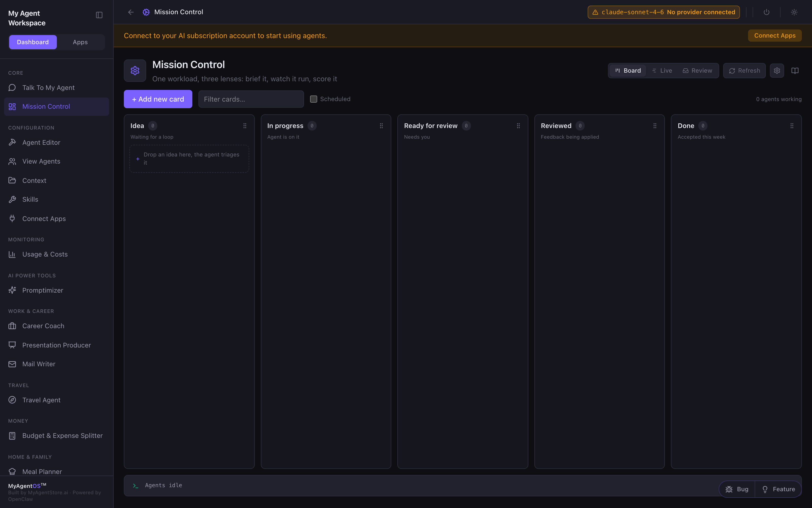
Task: Open the docs book icon
Action: click(x=795, y=71)
